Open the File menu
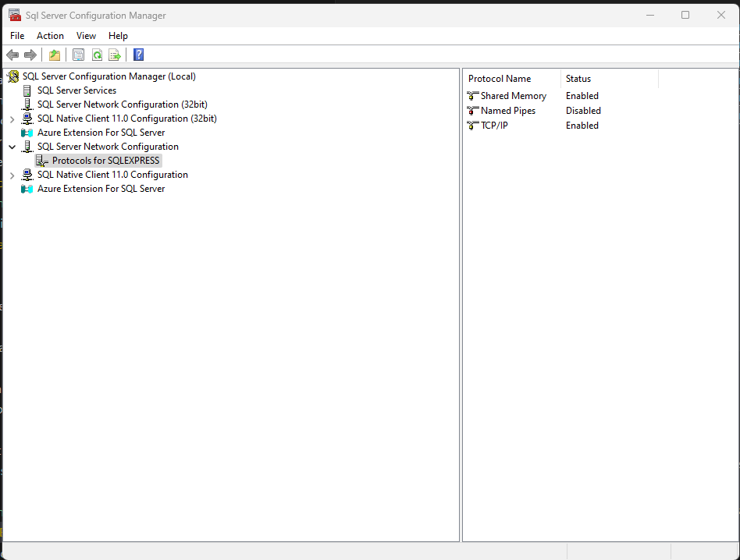The height and width of the screenshot is (560, 740). pos(17,36)
